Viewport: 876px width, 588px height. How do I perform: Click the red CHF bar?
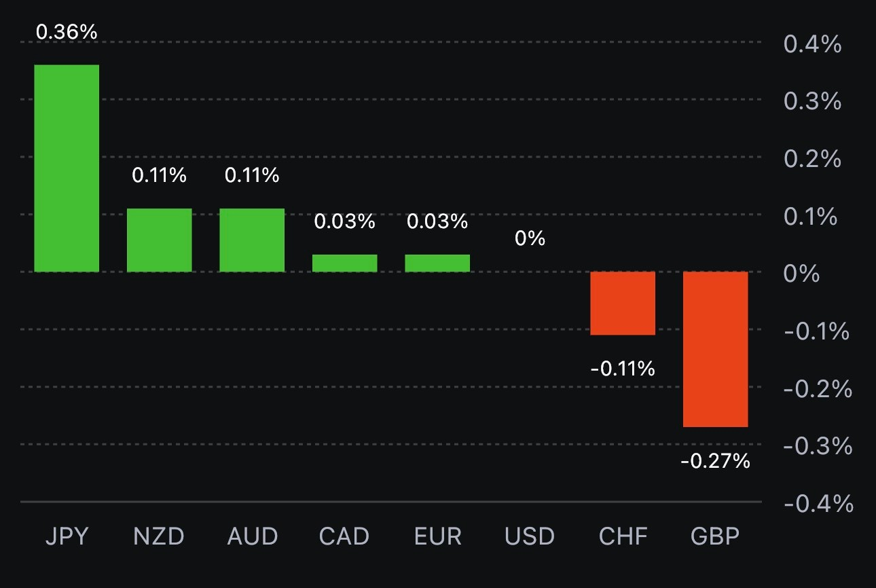click(x=623, y=303)
